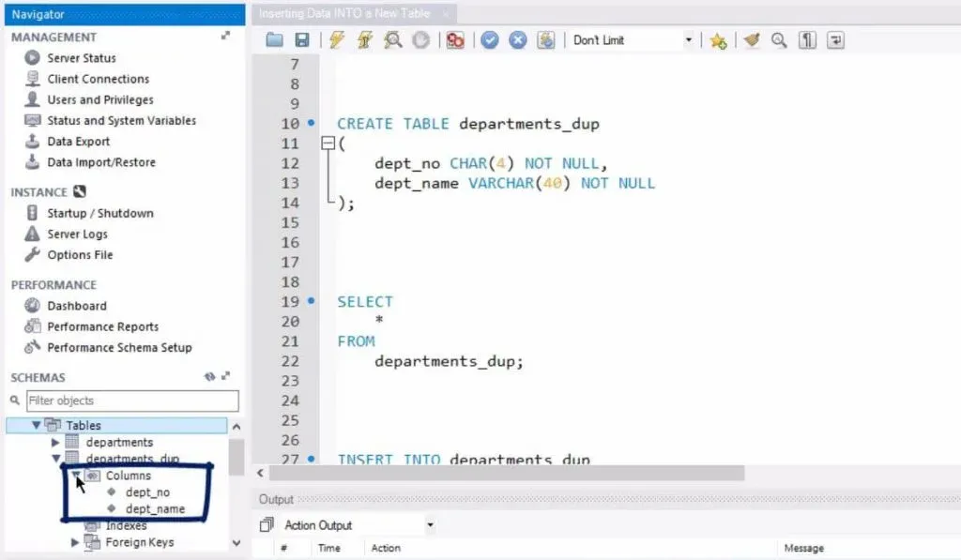Expand the Foreign Keys tree node

pyautogui.click(x=76, y=542)
